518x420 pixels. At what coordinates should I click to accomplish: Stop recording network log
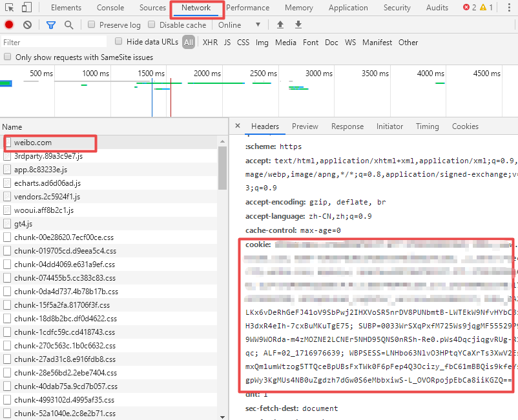(x=9, y=25)
